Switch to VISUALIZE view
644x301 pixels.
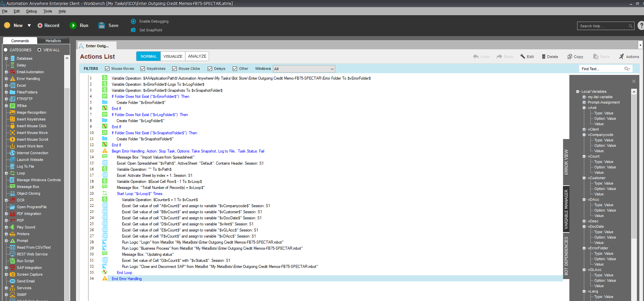tap(173, 56)
